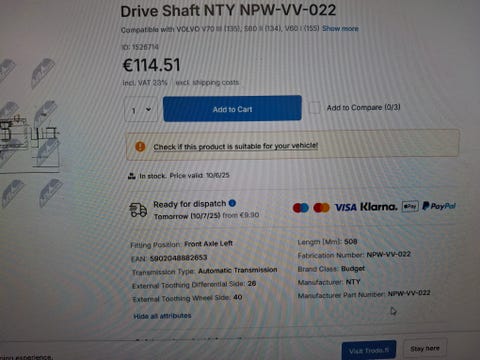Tick the Add to Compare checkbox
Viewport: 480px width, 360px height.
tap(314, 108)
